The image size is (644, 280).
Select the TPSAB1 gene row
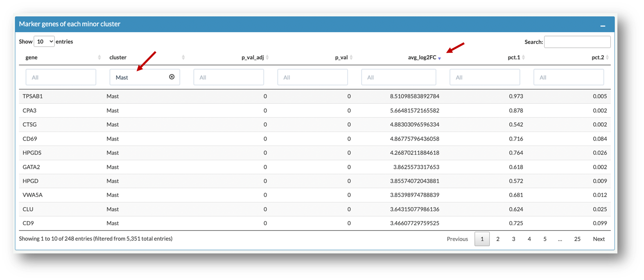tap(33, 96)
